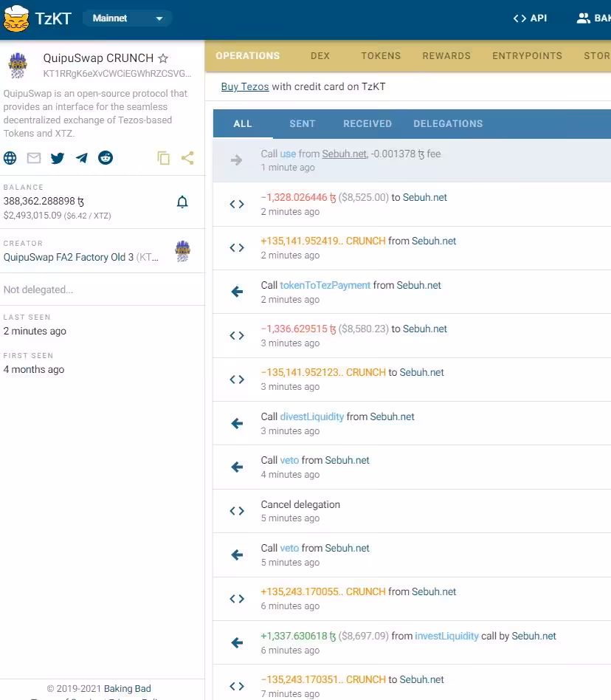Open the Mainnet network dropdown

pos(128,18)
